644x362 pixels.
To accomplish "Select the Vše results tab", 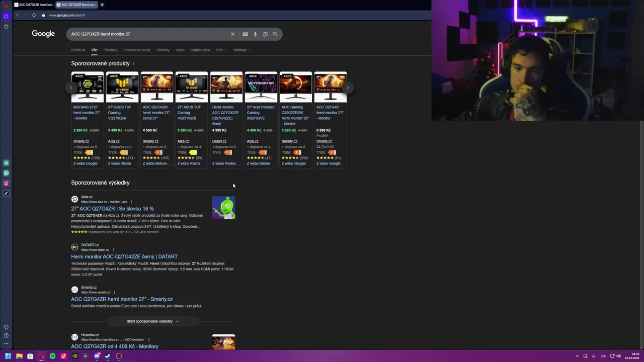I will coord(94,50).
